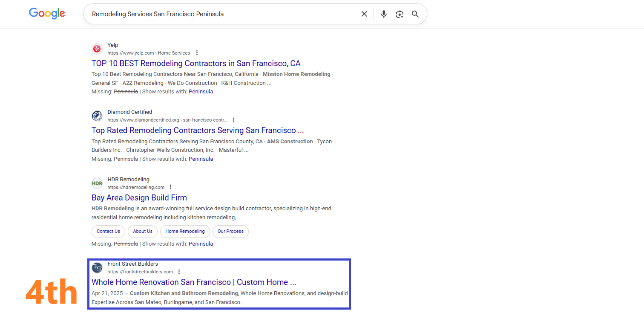Click the HDR Remodeling site name

click(x=128, y=180)
